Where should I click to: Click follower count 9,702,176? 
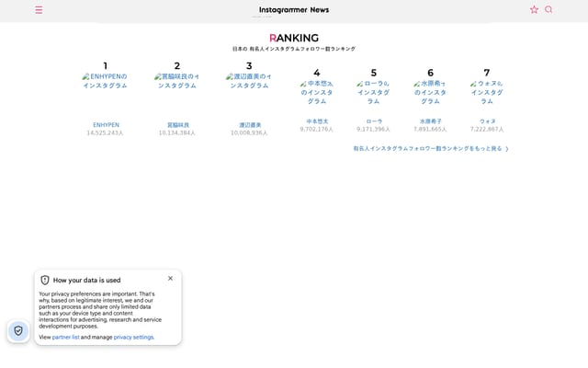coord(316,129)
